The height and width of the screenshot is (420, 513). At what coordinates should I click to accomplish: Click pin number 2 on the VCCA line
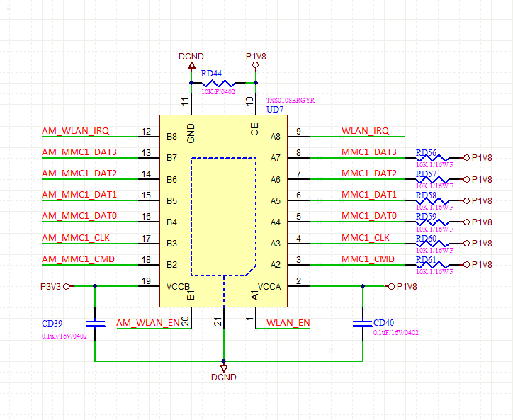tap(298, 281)
